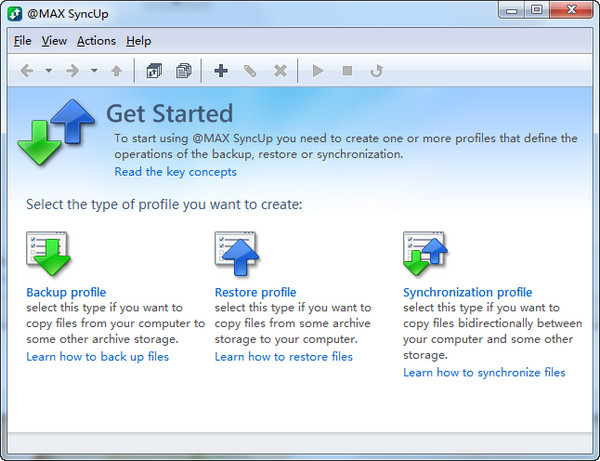
Task: Click the plus icon to add profile
Action: (221, 71)
